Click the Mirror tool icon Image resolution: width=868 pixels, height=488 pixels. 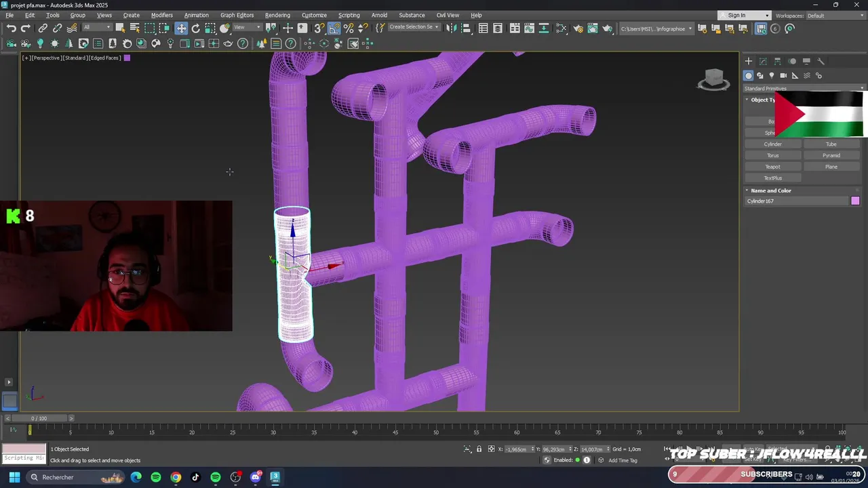point(451,28)
